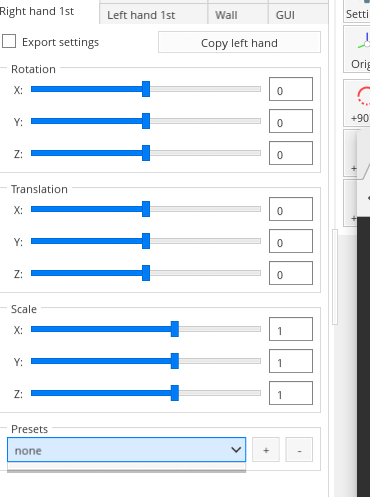Click the Presets dropdown chevron arrow
This screenshot has width=370, height=497.
tap(236, 450)
